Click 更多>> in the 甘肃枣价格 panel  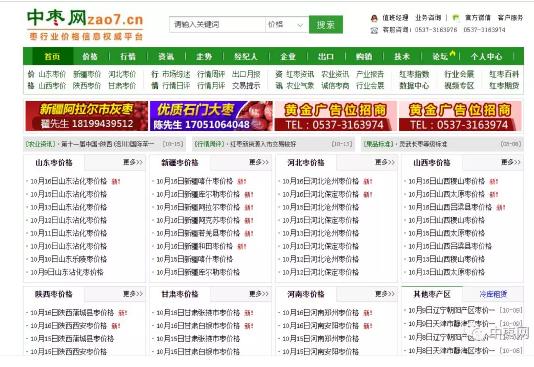click(259, 293)
